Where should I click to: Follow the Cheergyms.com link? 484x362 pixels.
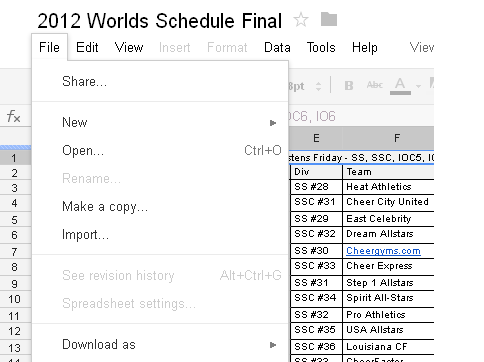click(x=383, y=251)
